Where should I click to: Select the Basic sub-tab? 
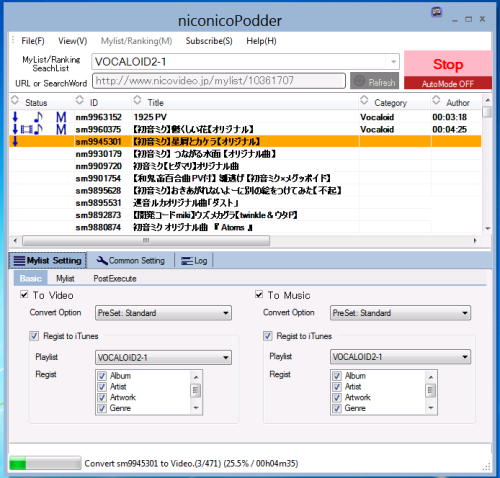tap(31, 278)
